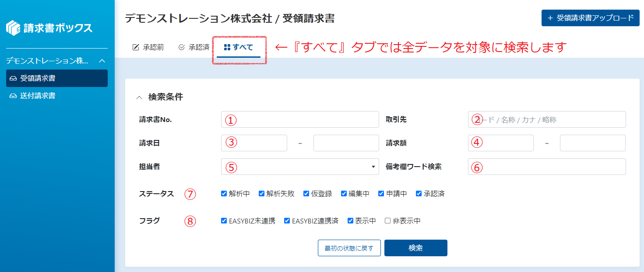644x272 pixels.
Task: Uncheck the 承認済 status checkbox
Action: 419,193
